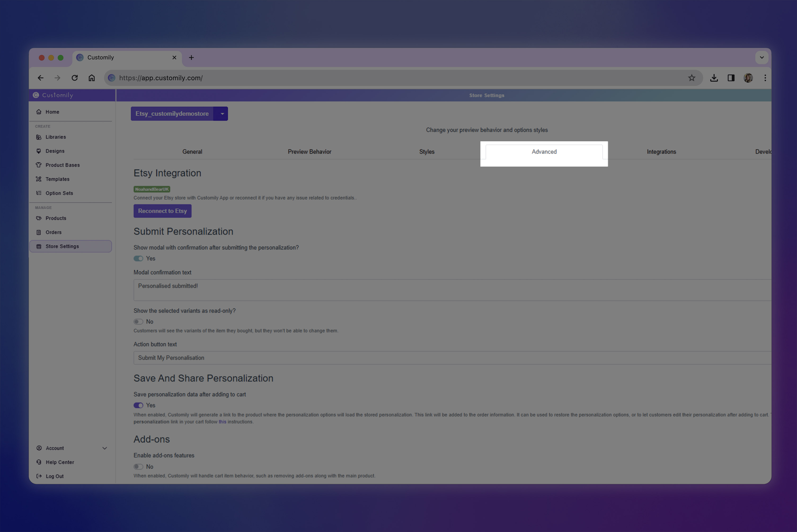Toggle save personalization data after adding to cart

pos(138,405)
